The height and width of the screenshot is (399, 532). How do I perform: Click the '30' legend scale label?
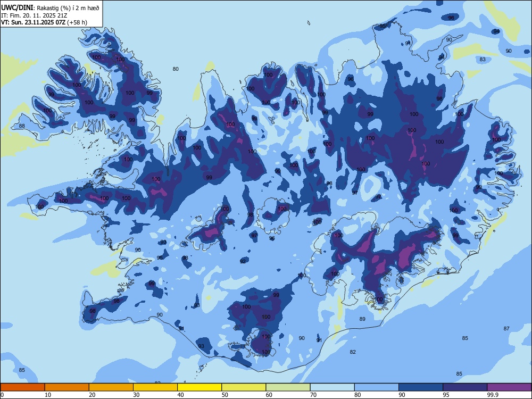point(136,395)
